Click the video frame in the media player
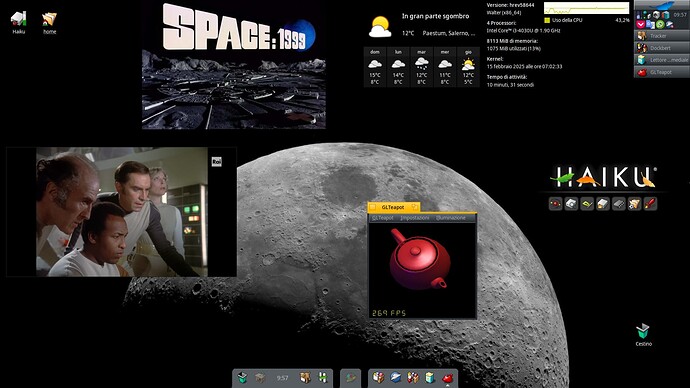The height and width of the screenshot is (388, 690). (121, 212)
